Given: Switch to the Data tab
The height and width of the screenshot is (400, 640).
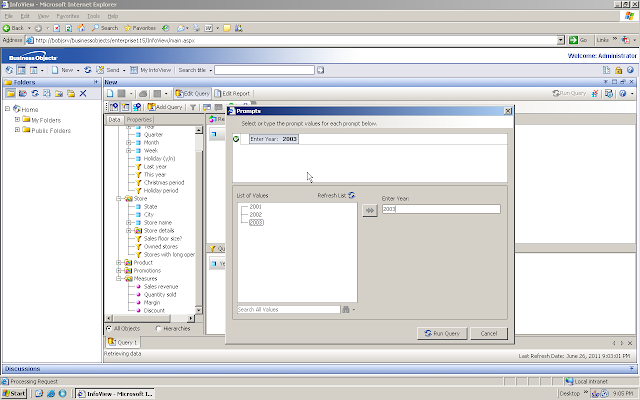Looking at the screenshot, I should (114, 120).
